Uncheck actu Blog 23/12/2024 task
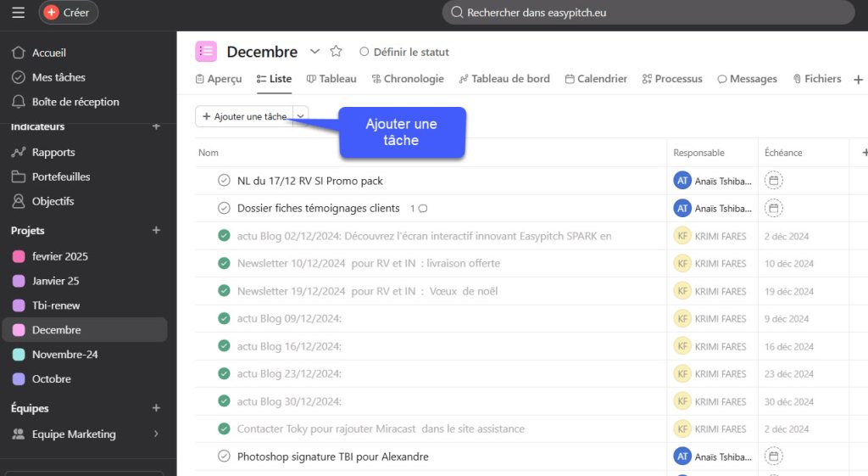The image size is (868, 476). pos(224,373)
